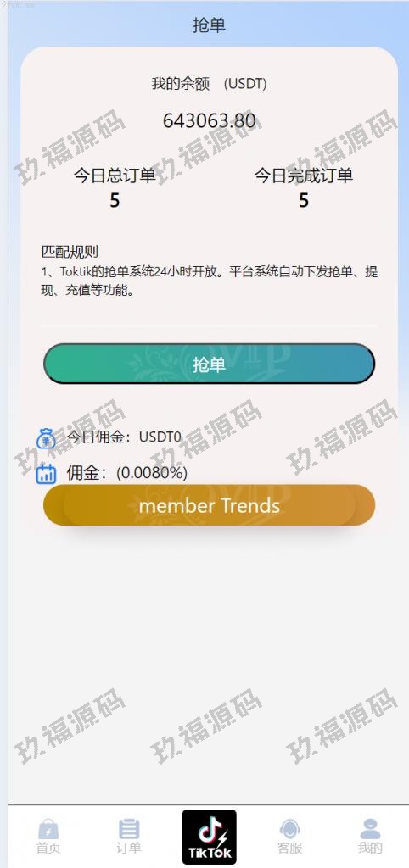Click the 抢单 page title

tap(209, 25)
